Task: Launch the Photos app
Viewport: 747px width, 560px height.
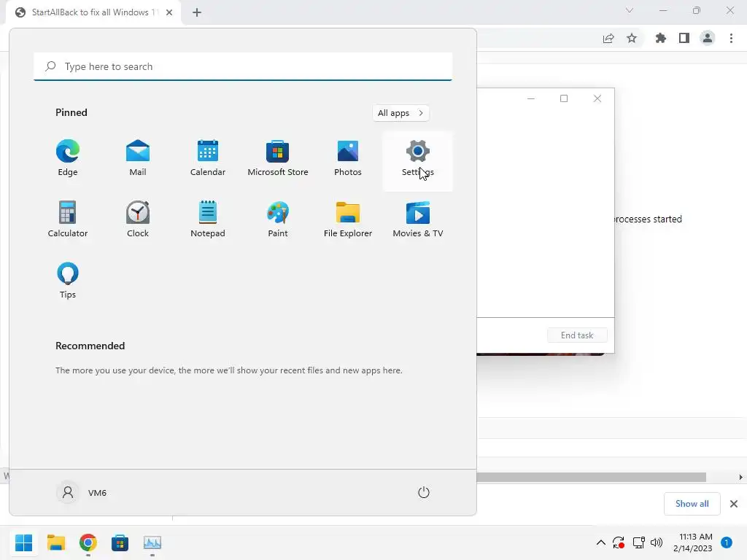Action: coord(348,158)
